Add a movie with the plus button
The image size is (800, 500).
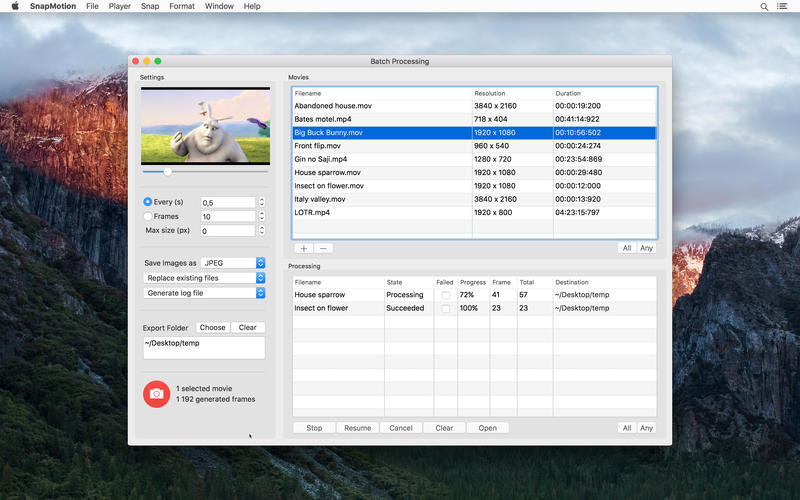tap(304, 248)
